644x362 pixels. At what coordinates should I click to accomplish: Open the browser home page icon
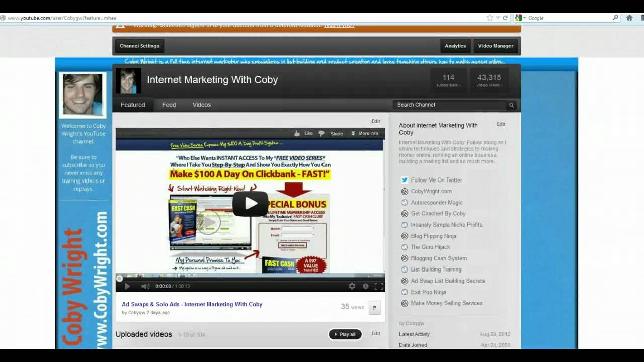click(629, 18)
